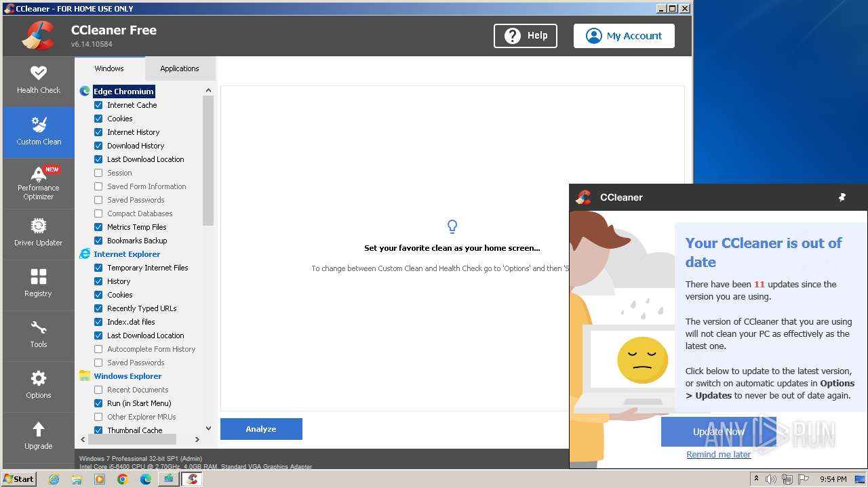Open the volume control in system tray
The width and height of the screenshot is (868, 488).
pyautogui.click(x=771, y=479)
